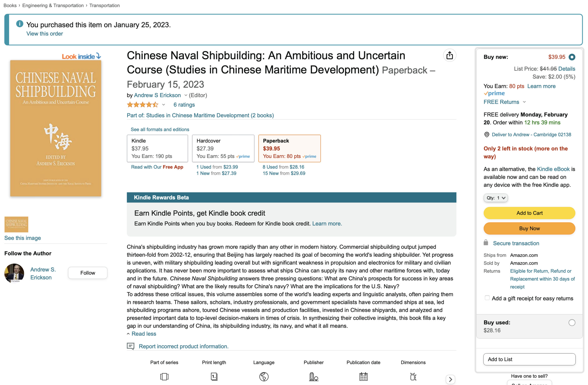Select the Hardcover format tab
This screenshot has width=588, height=385.
[223, 148]
